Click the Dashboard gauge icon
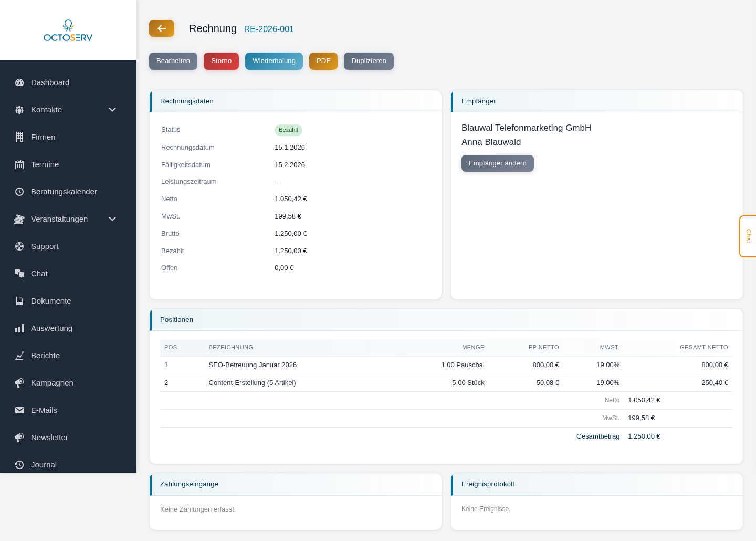The width and height of the screenshot is (756, 541). pyautogui.click(x=19, y=82)
